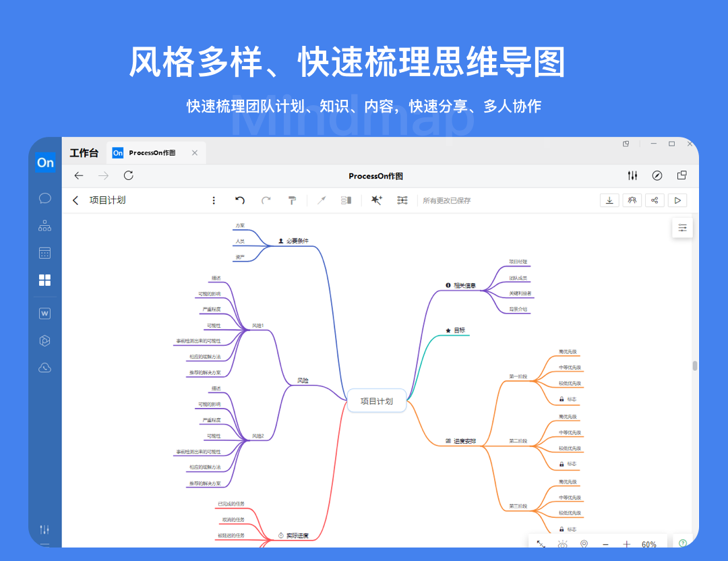Select the 风险2 sub-branch node
Image resolution: width=728 pixels, height=561 pixels.
[x=258, y=436]
